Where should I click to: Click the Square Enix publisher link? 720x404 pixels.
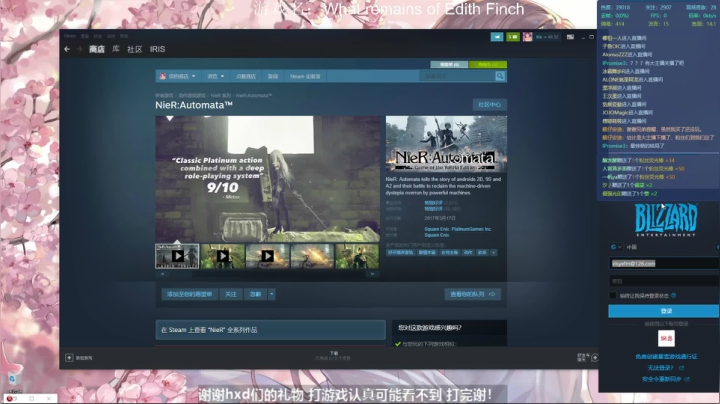(437, 235)
